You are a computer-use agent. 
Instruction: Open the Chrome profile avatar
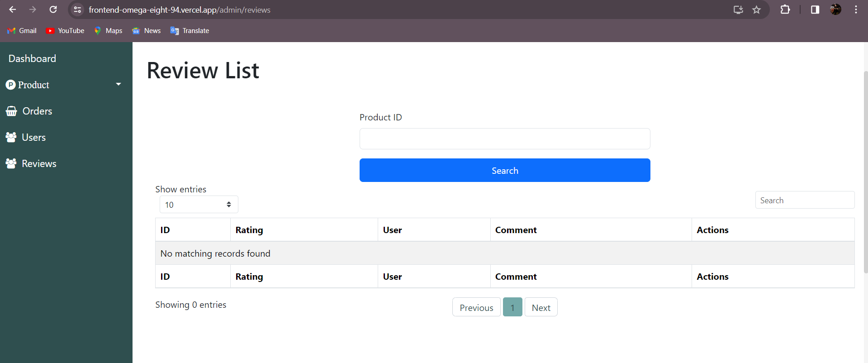[835, 10]
